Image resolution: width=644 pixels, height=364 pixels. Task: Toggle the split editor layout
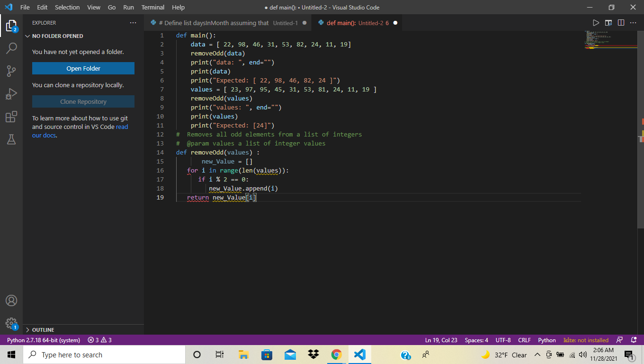coord(621,23)
